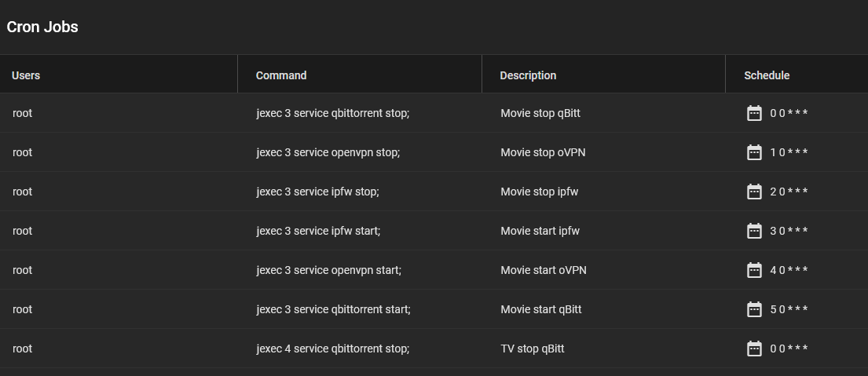Click the Cron Jobs heading
Viewport: 868px width, 376px height.
coord(42,27)
